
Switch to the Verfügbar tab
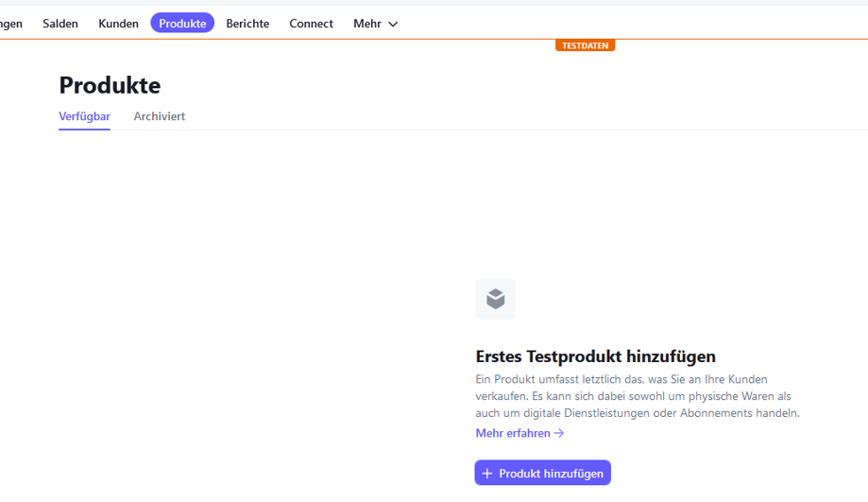[85, 116]
